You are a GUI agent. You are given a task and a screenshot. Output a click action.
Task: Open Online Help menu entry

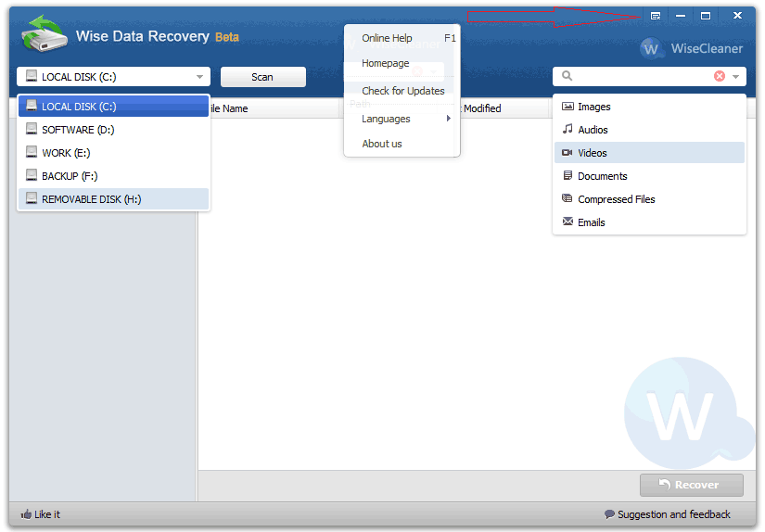click(402, 38)
